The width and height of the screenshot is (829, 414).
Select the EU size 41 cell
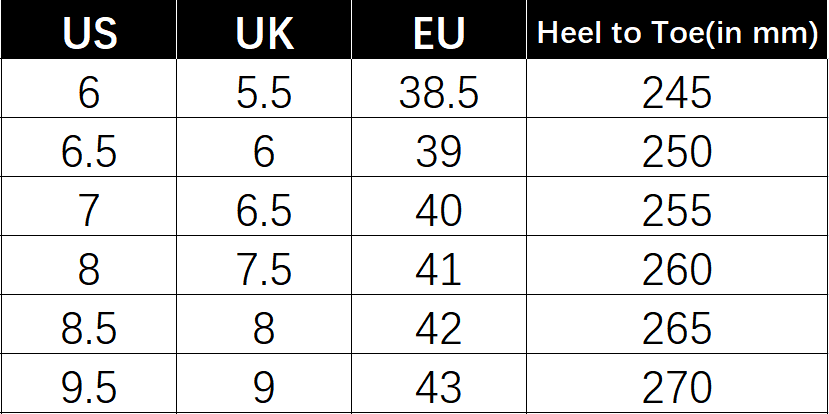click(439, 265)
